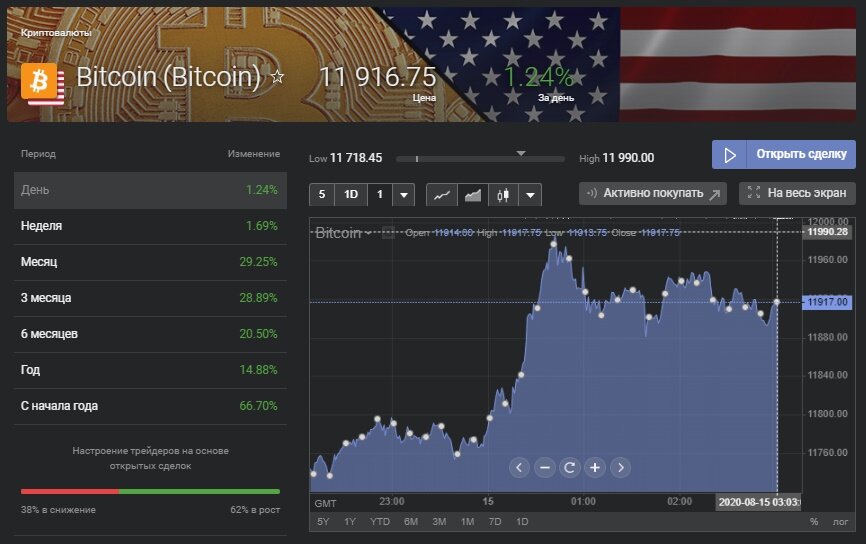Select the 'Месяц' period row

coord(150,262)
